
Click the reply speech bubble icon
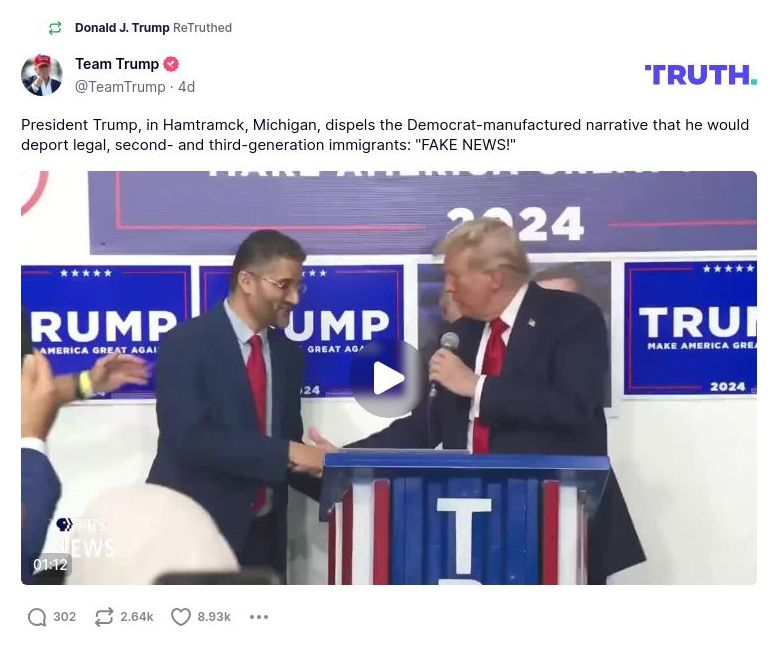tap(37, 617)
